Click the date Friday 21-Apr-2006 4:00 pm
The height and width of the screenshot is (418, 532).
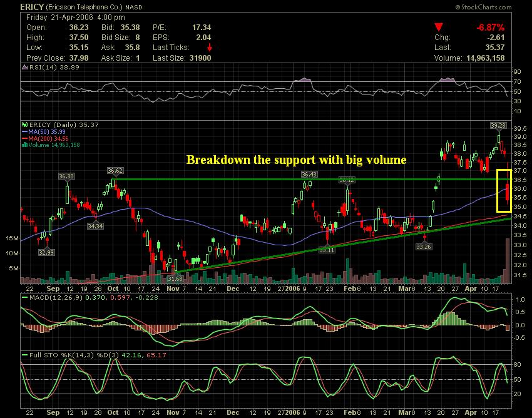click(76, 18)
